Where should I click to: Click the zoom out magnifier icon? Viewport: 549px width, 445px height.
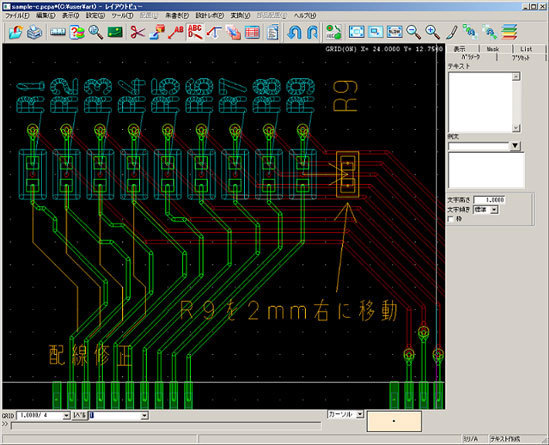(x=413, y=32)
